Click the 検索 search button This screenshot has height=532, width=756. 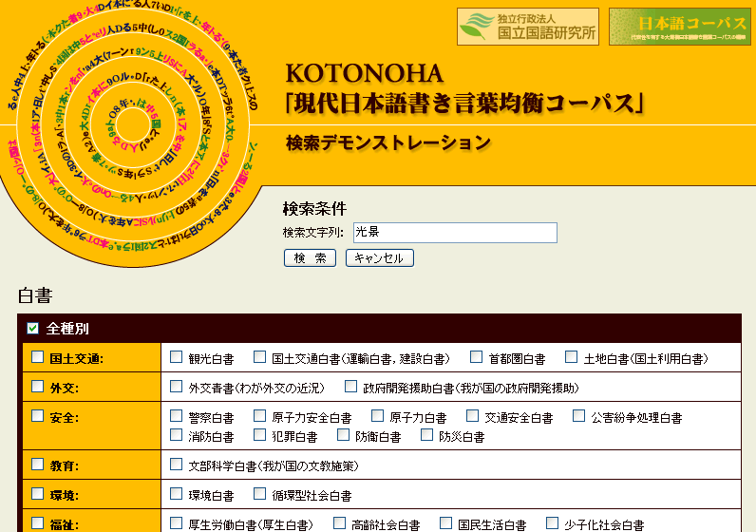pos(310,258)
